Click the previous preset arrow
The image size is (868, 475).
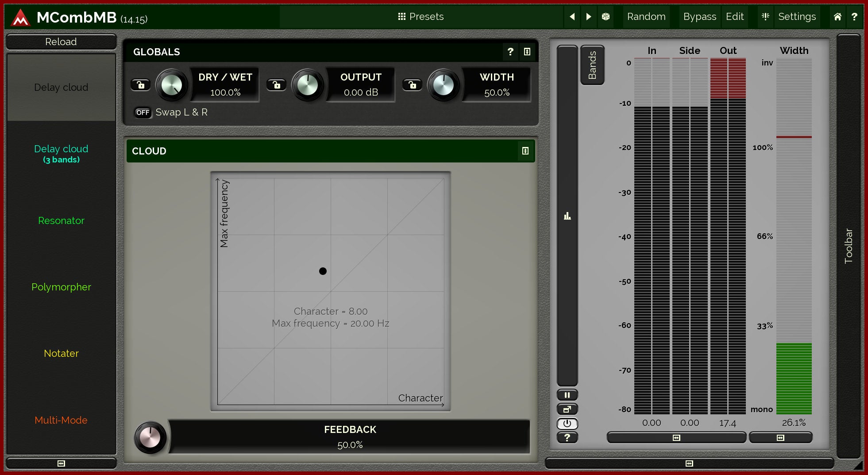pos(572,17)
